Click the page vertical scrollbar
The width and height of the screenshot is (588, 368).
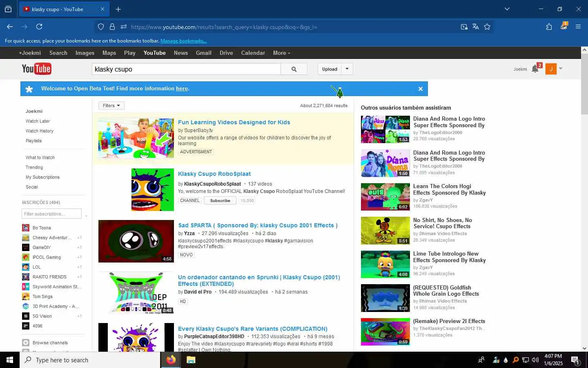(584, 84)
